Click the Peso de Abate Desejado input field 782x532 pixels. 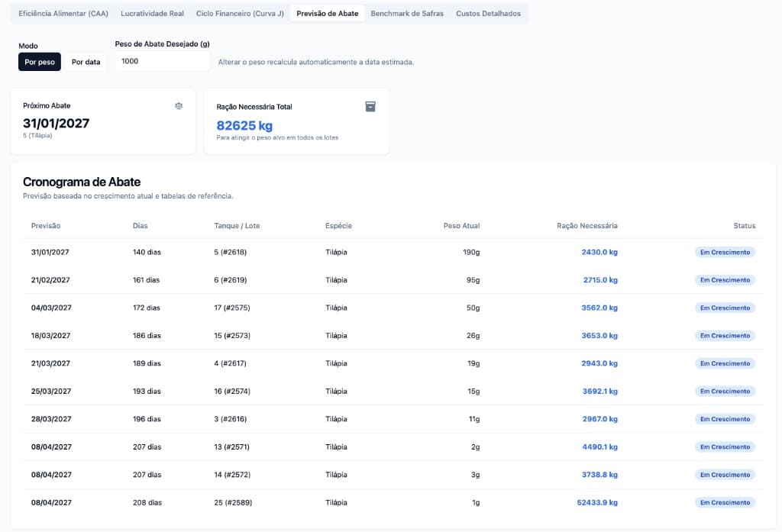pos(162,61)
